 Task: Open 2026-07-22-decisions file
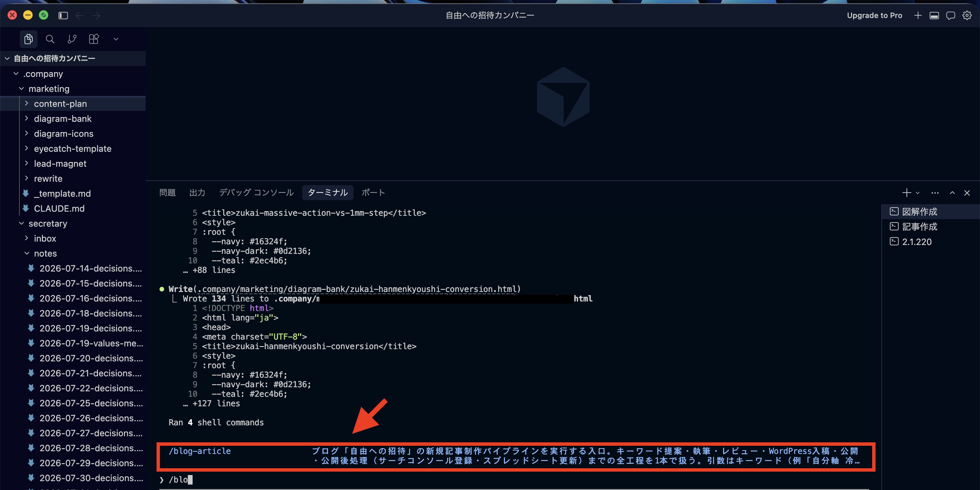point(73,388)
